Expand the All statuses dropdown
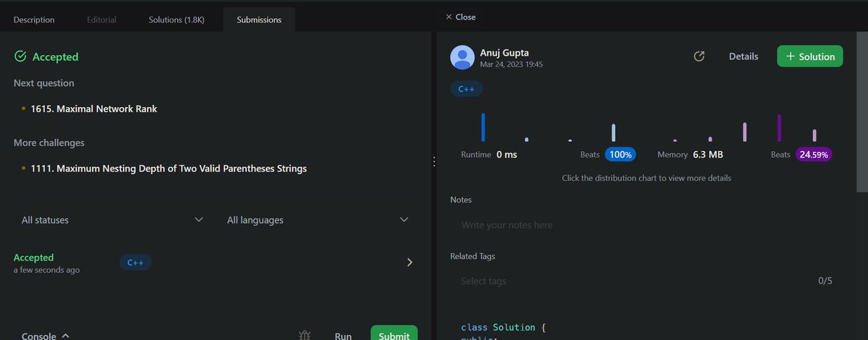868x340 pixels. point(112,220)
